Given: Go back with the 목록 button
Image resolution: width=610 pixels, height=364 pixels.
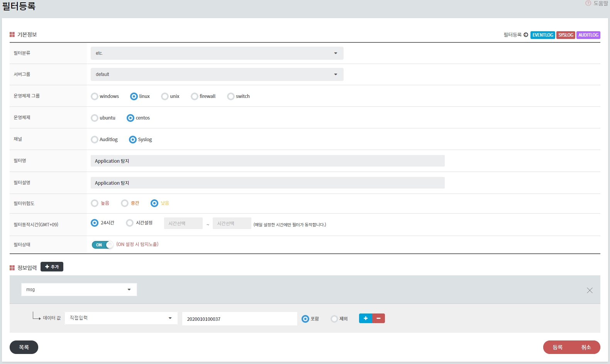Looking at the screenshot, I should click(24, 347).
